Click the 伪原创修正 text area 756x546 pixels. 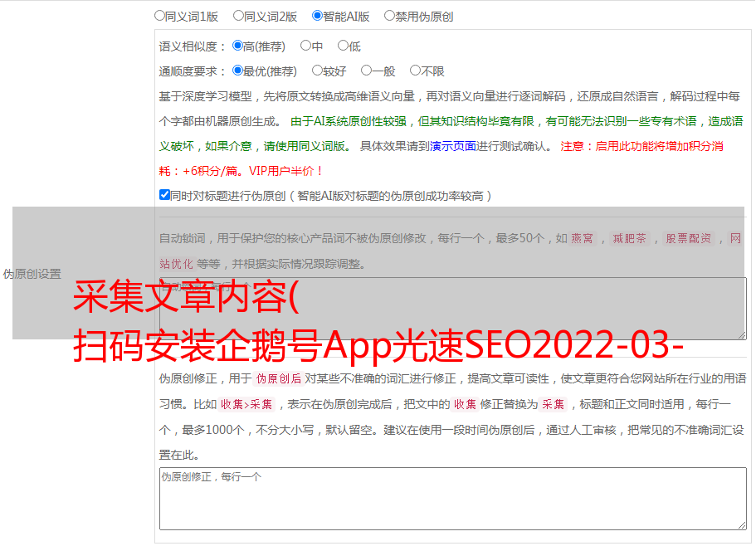pos(453,499)
